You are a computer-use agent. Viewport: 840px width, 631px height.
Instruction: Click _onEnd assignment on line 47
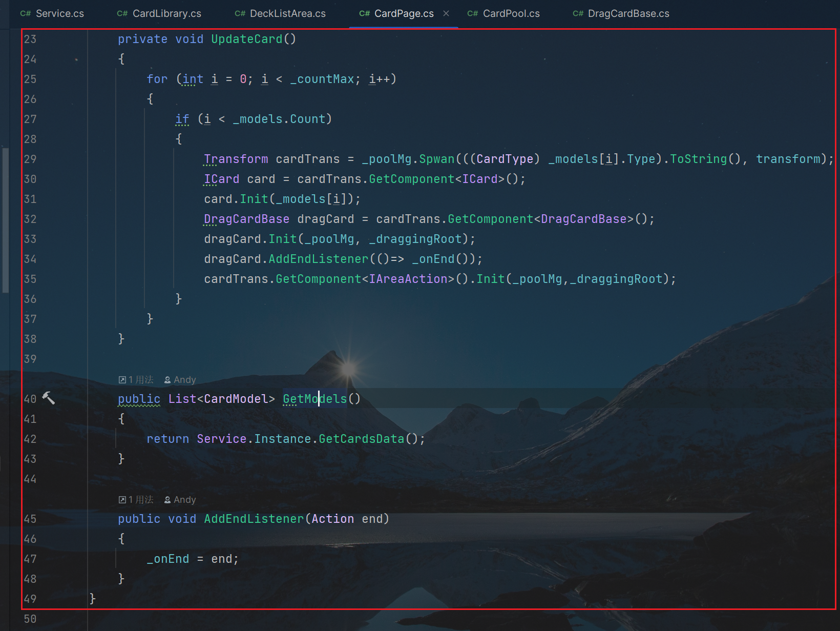[x=168, y=559]
